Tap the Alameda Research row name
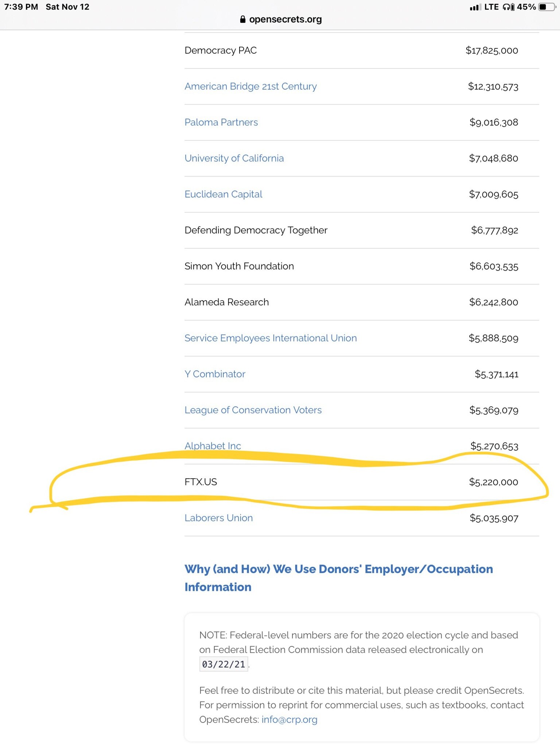Screen dimensions: 560x747 [x=226, y=302]
